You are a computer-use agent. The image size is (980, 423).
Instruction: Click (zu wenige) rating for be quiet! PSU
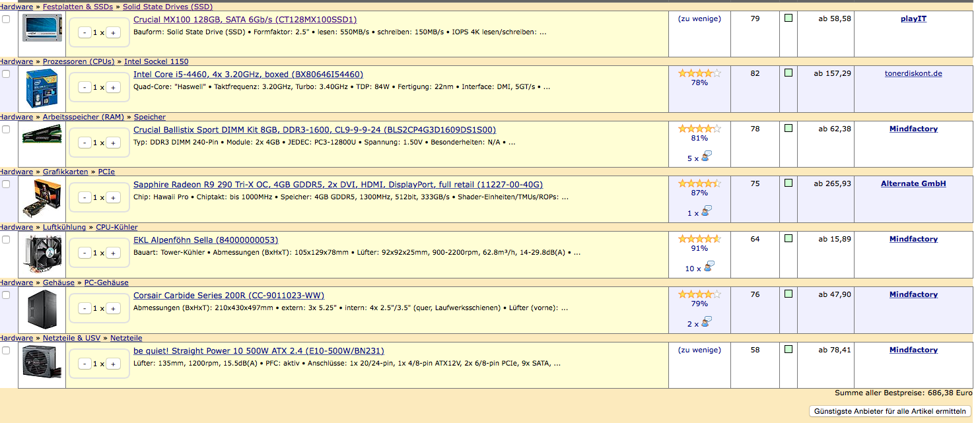tap(699, 350)
